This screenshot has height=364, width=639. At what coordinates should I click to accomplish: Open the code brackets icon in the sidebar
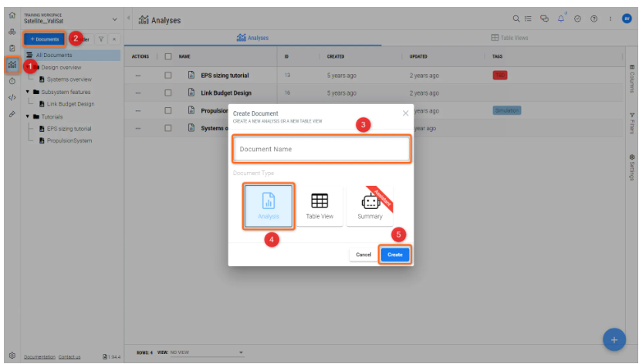tap(12, 97)
